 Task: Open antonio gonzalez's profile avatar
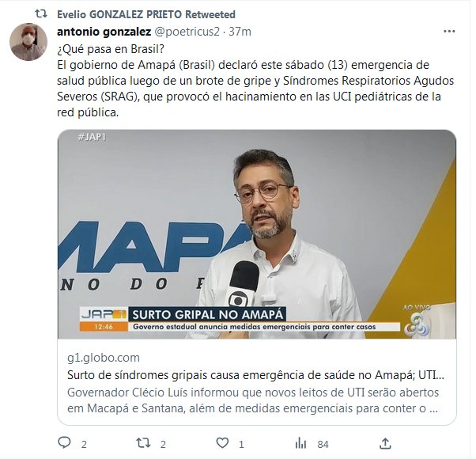tap(28, 42)
